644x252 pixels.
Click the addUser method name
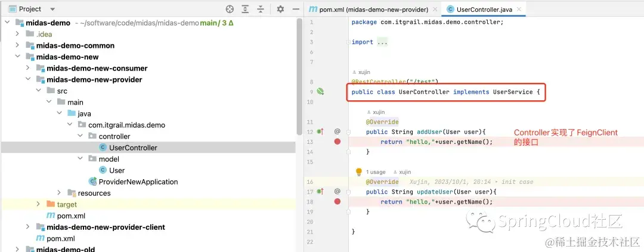(x=429, y=131)
